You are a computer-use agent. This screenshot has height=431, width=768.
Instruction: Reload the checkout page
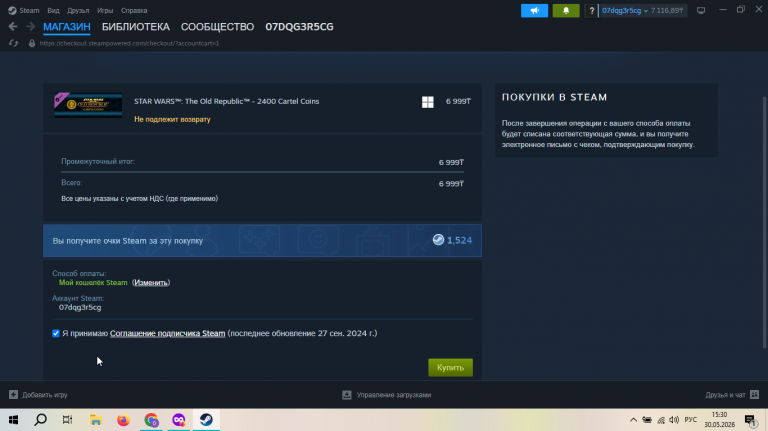click(13, 43)
